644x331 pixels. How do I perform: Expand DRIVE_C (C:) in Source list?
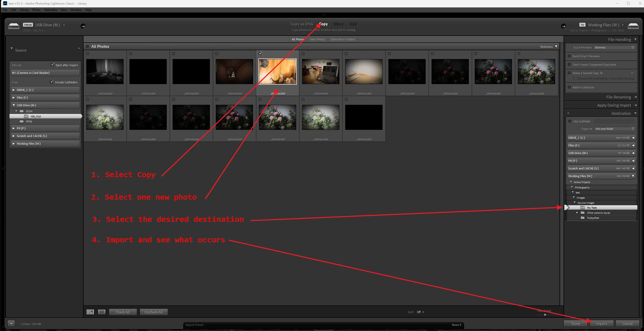[x=14, y=90]
